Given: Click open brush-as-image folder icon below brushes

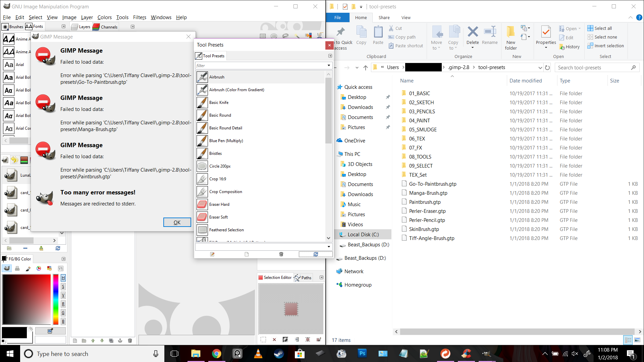Looking at the screenshot, I should click(9, 248).
